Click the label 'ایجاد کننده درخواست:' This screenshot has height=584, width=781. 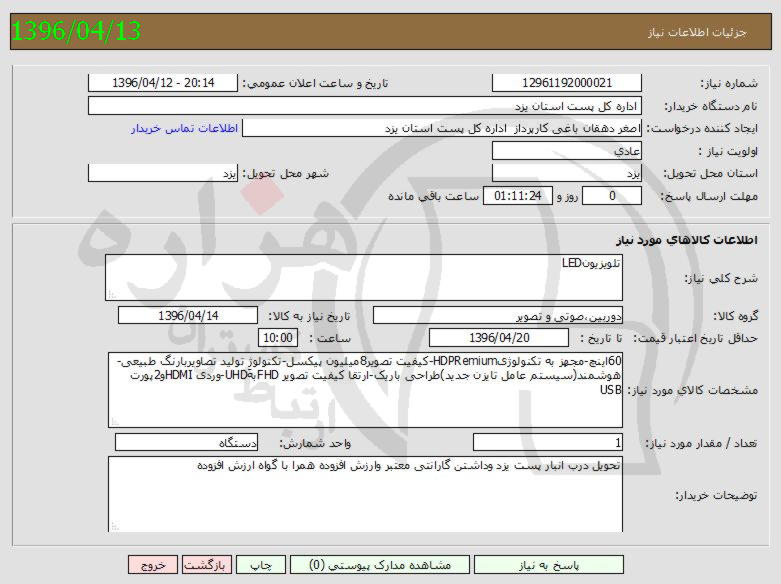coord(702,129)
